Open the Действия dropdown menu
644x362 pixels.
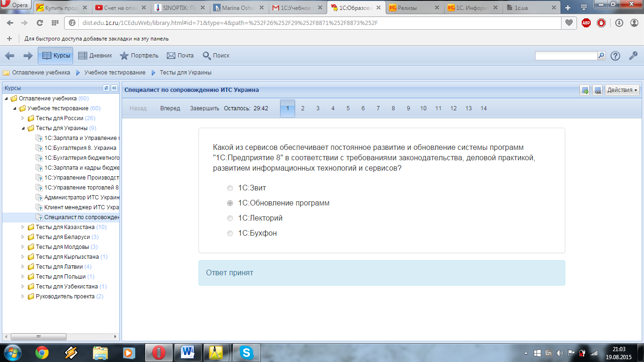point(622,90)
